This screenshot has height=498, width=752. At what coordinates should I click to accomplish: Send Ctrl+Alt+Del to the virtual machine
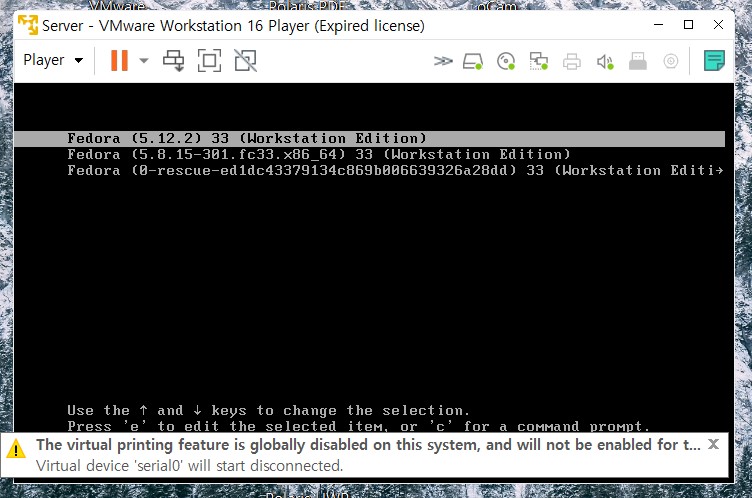point(174,61)
